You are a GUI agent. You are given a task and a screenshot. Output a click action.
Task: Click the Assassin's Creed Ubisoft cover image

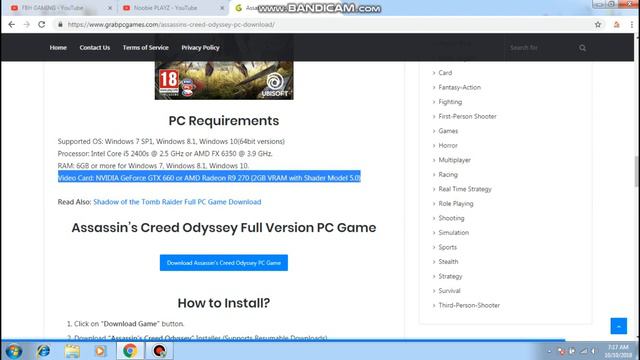click(224, 80)
